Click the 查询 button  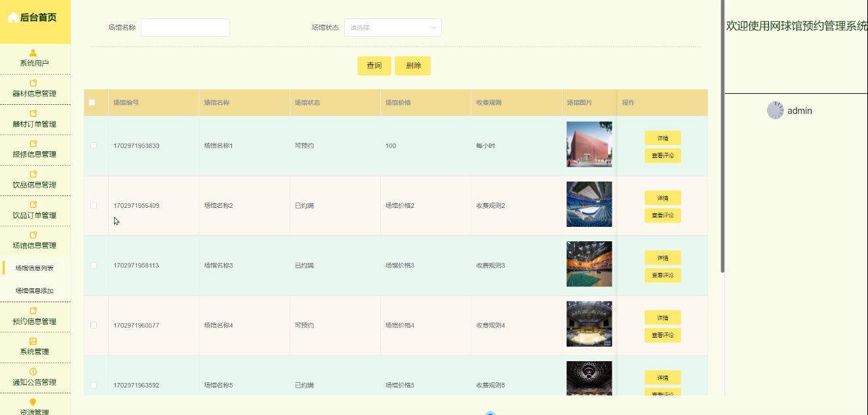374,66
